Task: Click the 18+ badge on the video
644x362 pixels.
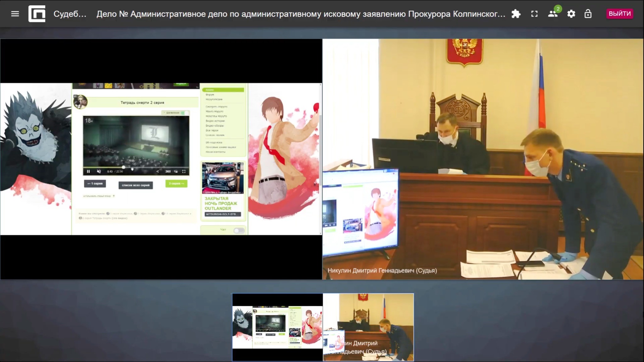Action: pos(89,121)
